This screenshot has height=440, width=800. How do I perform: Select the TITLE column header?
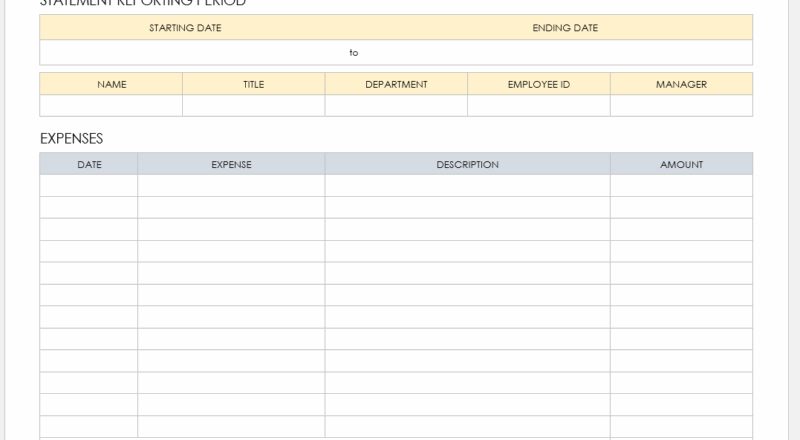coord(254,84)
